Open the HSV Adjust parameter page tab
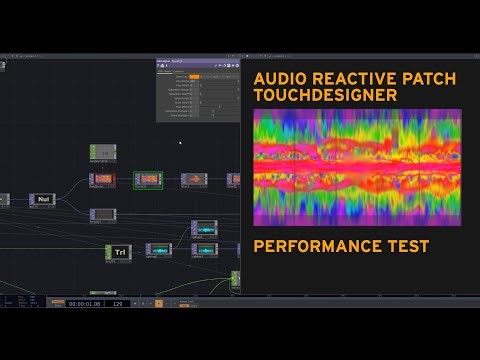480x360 pixels. (164, 71)
